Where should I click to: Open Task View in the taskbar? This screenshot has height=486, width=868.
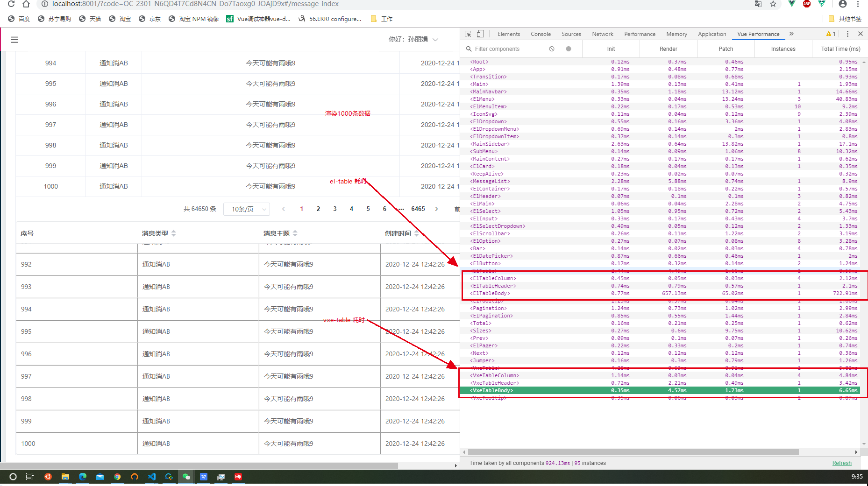coord(30,477)
